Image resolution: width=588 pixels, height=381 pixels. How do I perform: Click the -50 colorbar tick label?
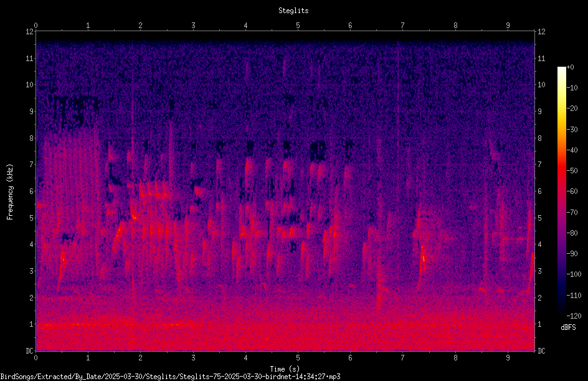pos(572,171)
